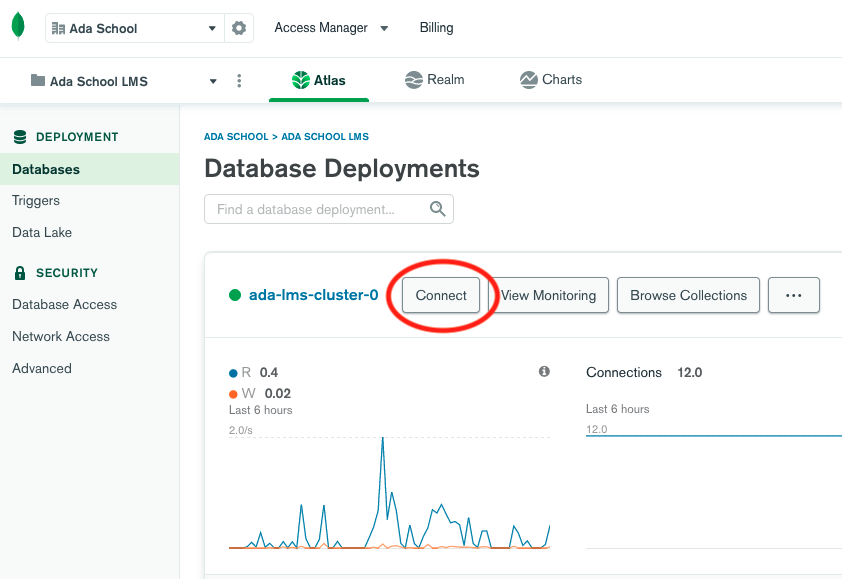Click the Deployment database stack icon

20,137
